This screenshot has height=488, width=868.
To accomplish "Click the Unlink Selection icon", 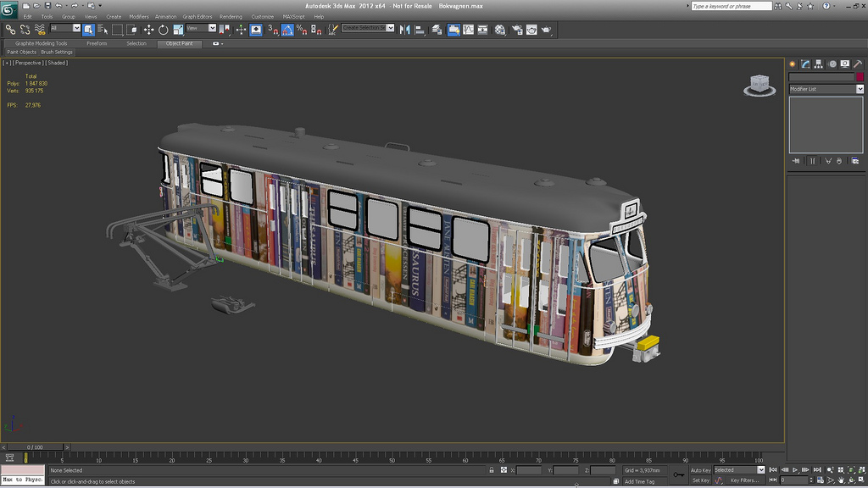I will click(x=25, y=30).
